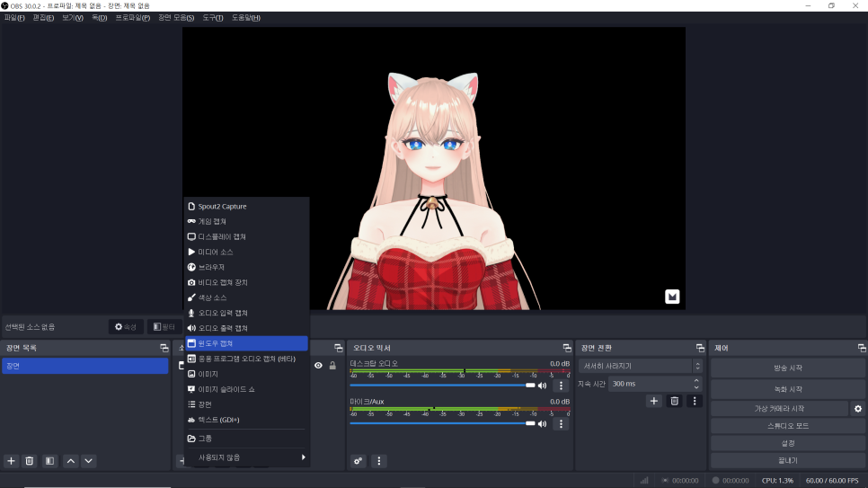Undock sources panel icon

pyautogui.click(x=338, y=348)
